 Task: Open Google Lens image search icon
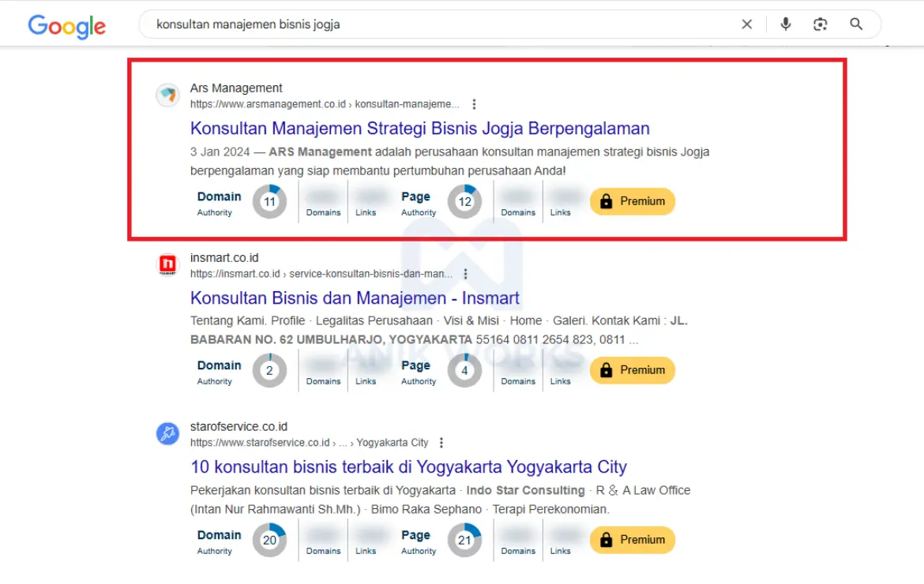(820, 24)
